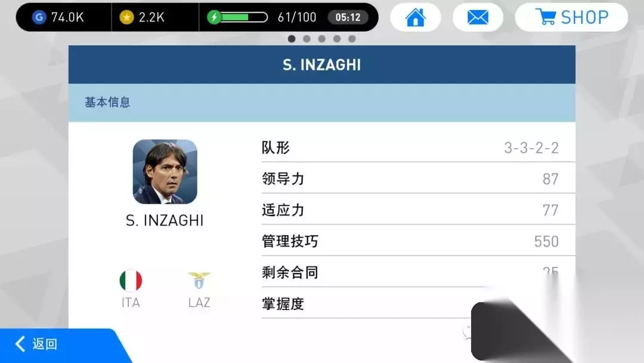Select the second page indicator dot
This screenshot has height=363, width=644.
pyautogui.click(x=307, y=39)
